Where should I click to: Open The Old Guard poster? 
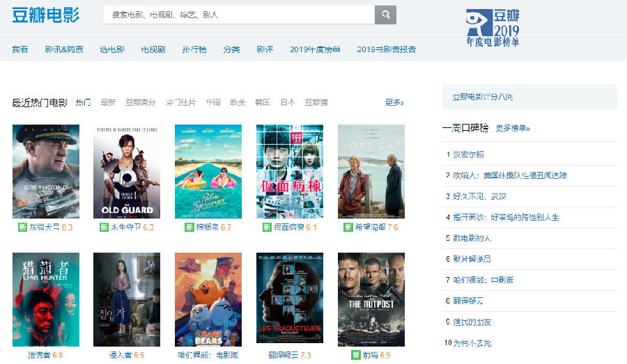click(x=127, y=171)
